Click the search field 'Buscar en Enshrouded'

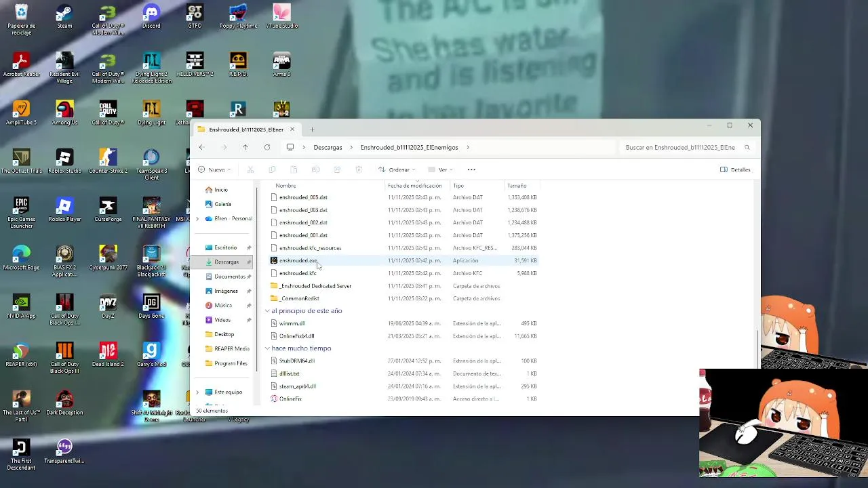click(679, 147)
